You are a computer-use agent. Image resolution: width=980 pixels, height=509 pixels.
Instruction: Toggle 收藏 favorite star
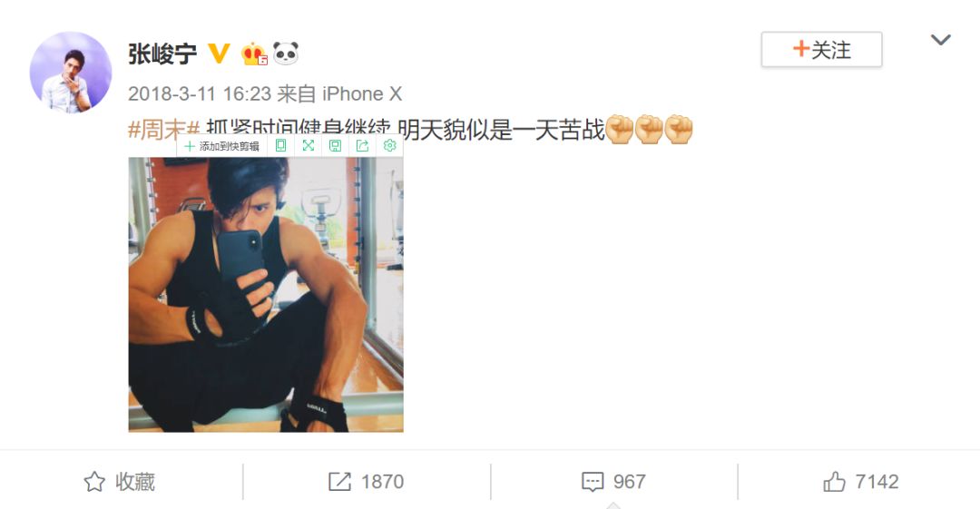[120, 482]
